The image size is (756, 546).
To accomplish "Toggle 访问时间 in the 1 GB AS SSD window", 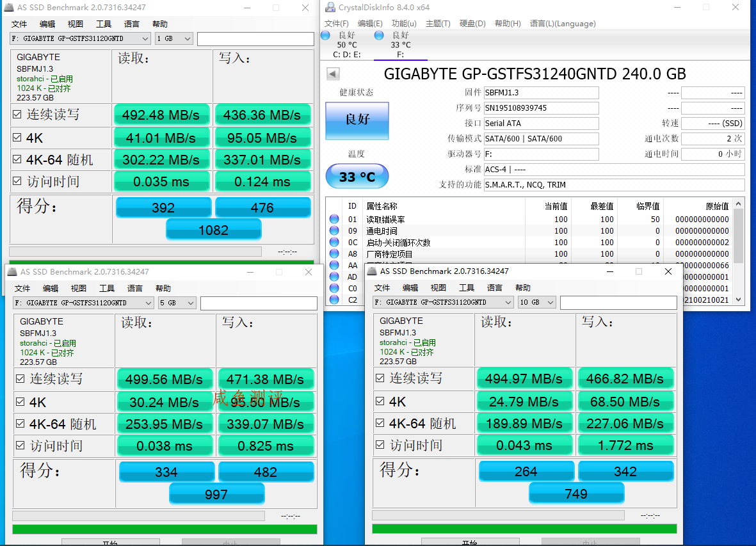I will pyautogui.click(x=17, y=181).
